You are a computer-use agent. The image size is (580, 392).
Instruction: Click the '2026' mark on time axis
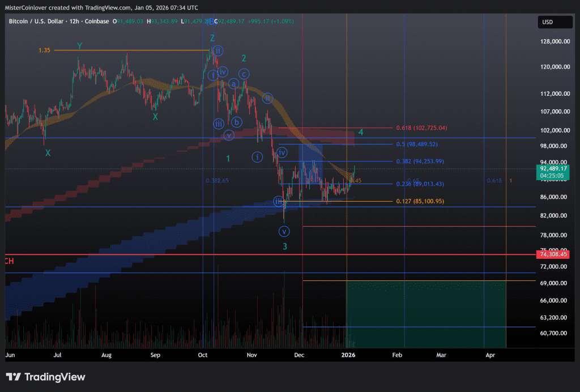coord(348,355)
